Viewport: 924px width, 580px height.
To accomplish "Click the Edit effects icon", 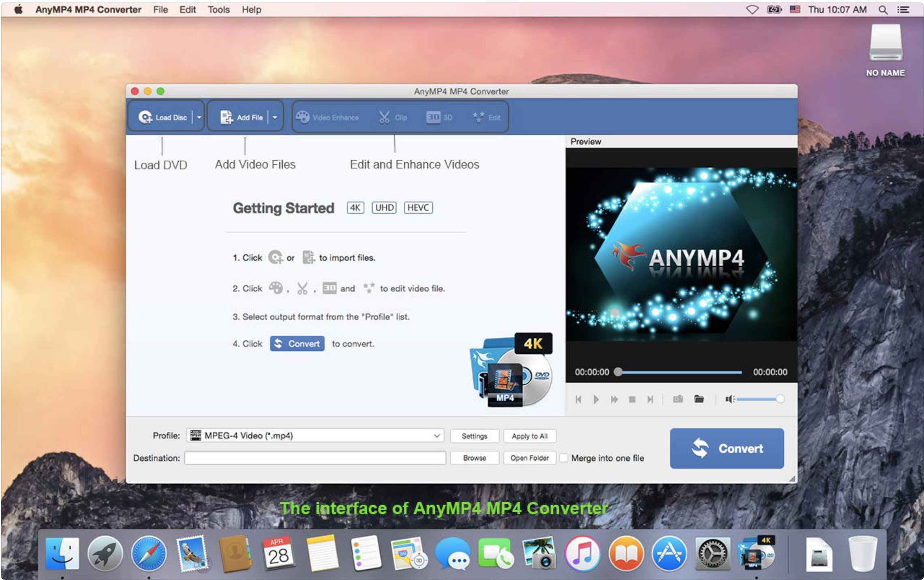I will 479,117.
